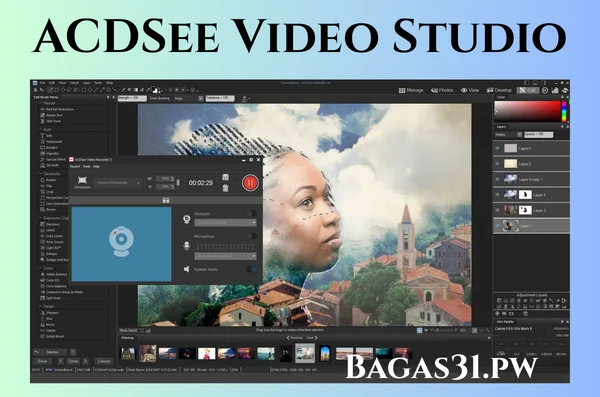Click the Dimension icon in Video Recorder
The image size is (600, 397).
[82, 182]
